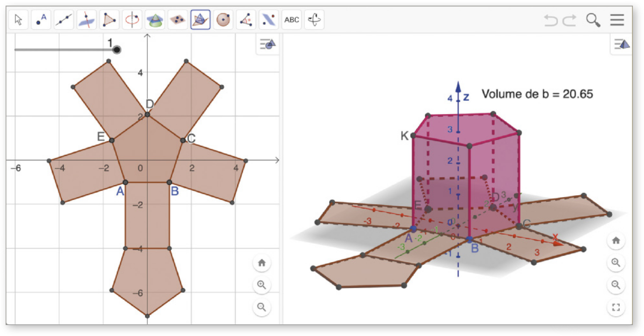The height and width of the screenshot is (336, 644).
Task: Select the Point tool
Action: click(41, 20)
